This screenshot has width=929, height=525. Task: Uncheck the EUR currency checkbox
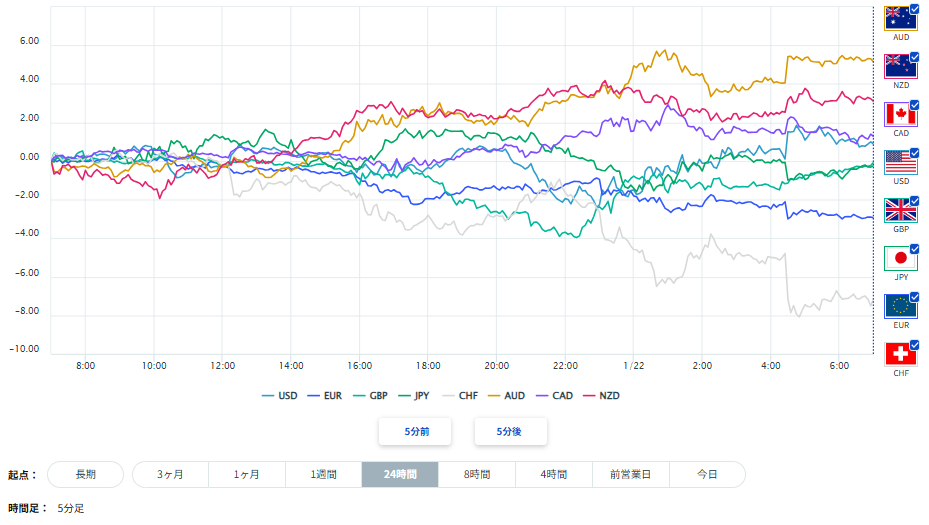(x=914, y=297)
